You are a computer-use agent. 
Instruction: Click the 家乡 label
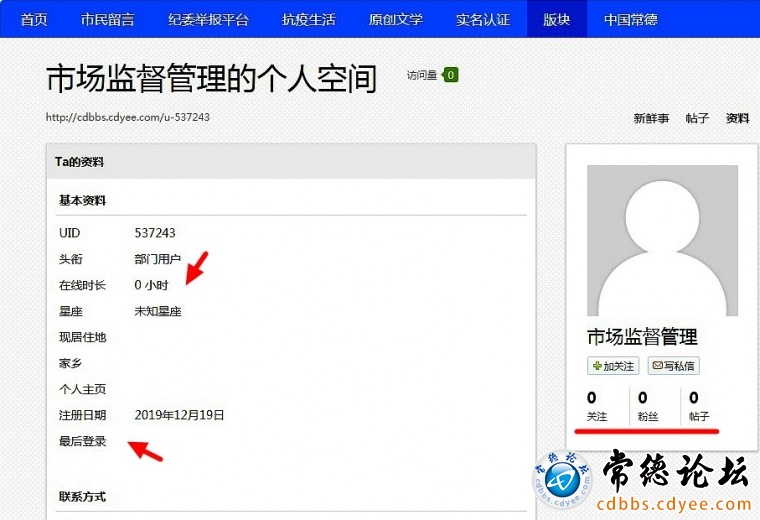[70, 363]
